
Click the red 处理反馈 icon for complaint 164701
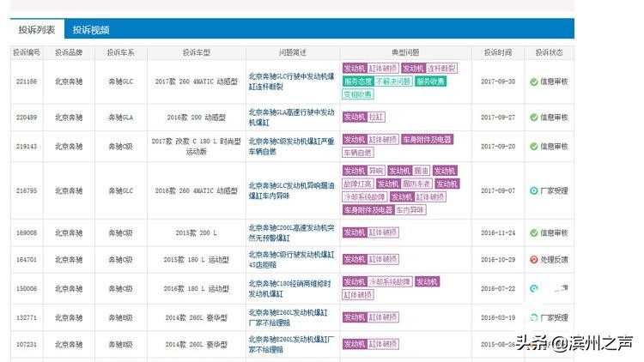(x=533, y=259)
